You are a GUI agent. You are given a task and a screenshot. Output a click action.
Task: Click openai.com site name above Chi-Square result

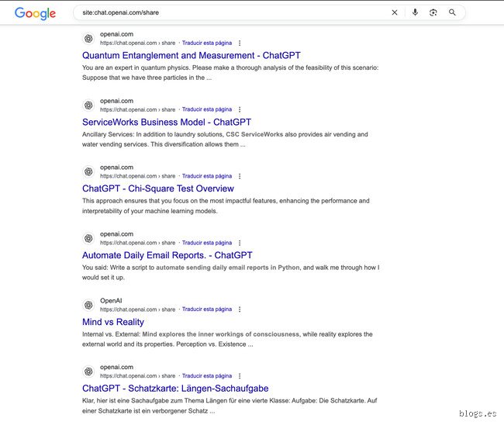[116, 168]
